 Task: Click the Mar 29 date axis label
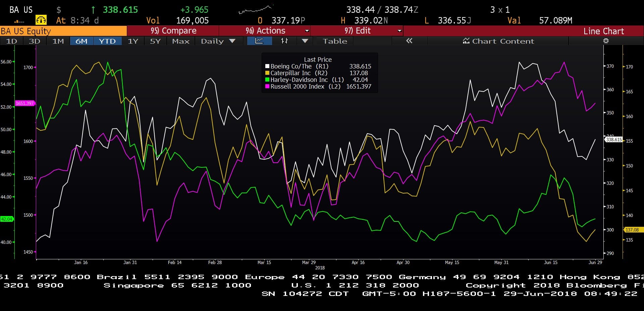pyautogui.click(x=309, y=262)
